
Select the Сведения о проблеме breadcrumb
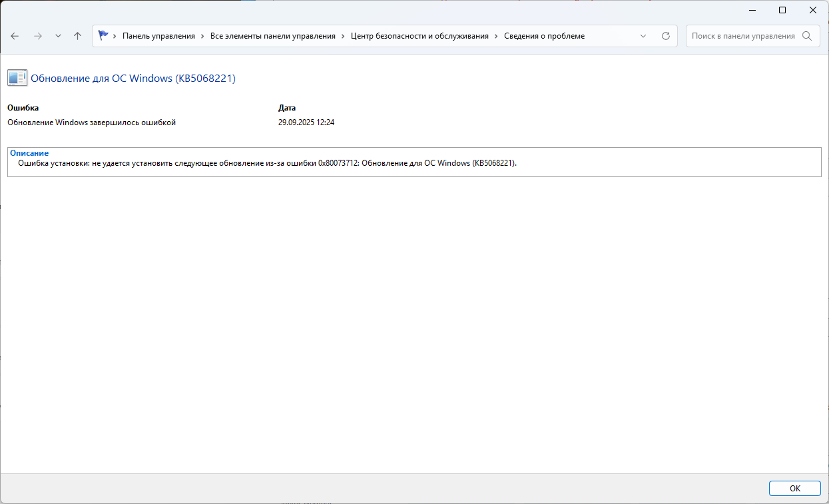[x=544, y=36]
